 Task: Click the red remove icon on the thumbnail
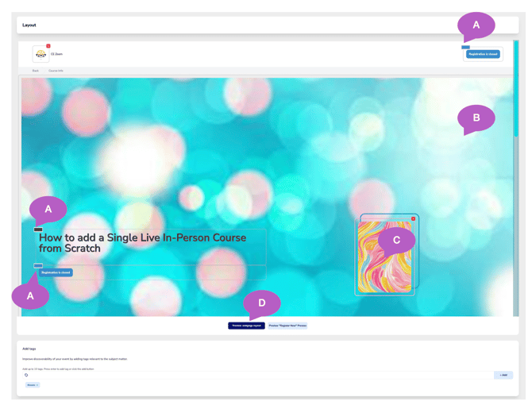(x=413, y=218)
